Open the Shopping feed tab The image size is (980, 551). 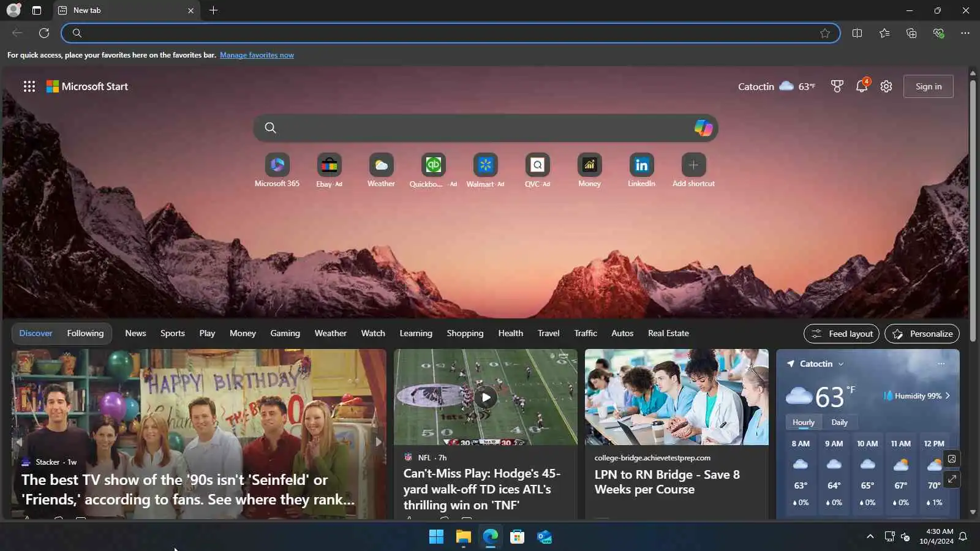(x=465, y=333)
